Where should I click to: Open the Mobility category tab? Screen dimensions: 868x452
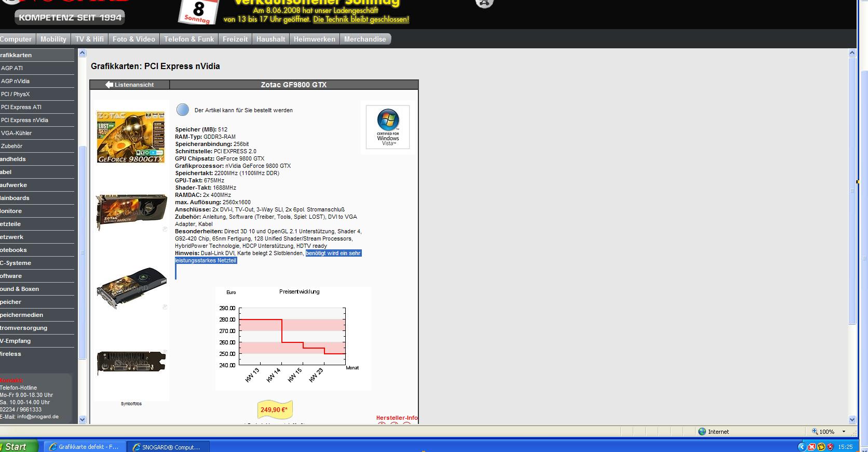53,39
